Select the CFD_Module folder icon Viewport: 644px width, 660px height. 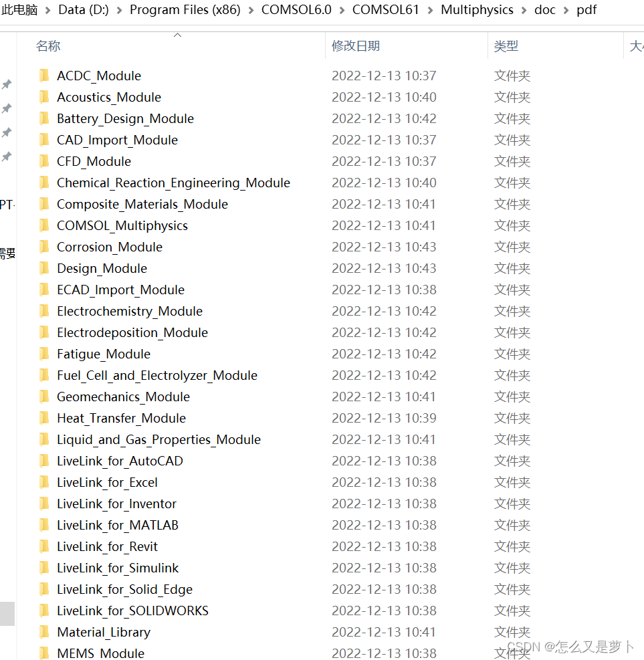coord(44,162)
